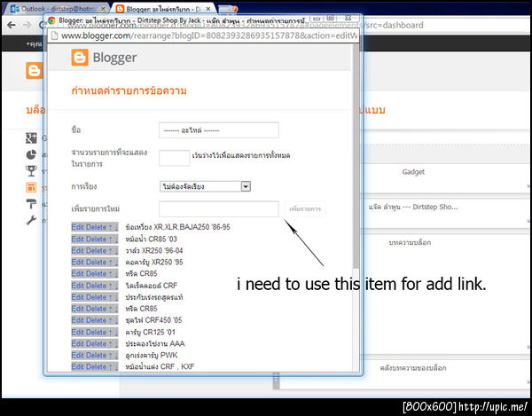Click the 'เพิ่มรายการ' add item button
The height and width of the screenshot is (416, 532).
pyautogui.click(x=305, y=209)
